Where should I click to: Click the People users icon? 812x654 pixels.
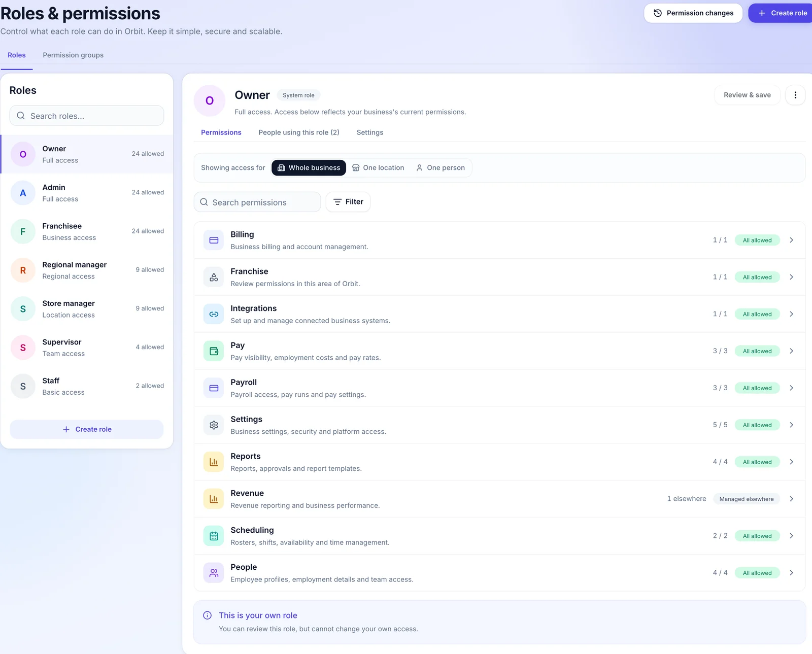(x=214, y=573)
